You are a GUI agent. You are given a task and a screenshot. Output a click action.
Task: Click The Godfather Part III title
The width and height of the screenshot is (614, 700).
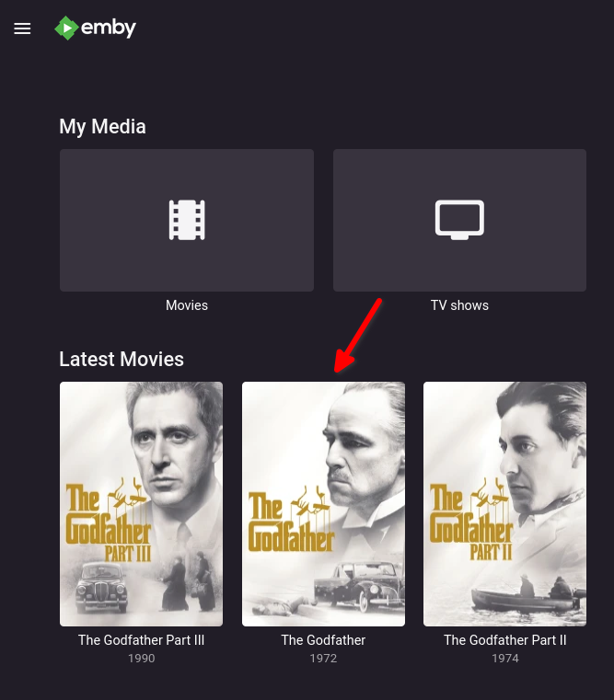point(141,640)
